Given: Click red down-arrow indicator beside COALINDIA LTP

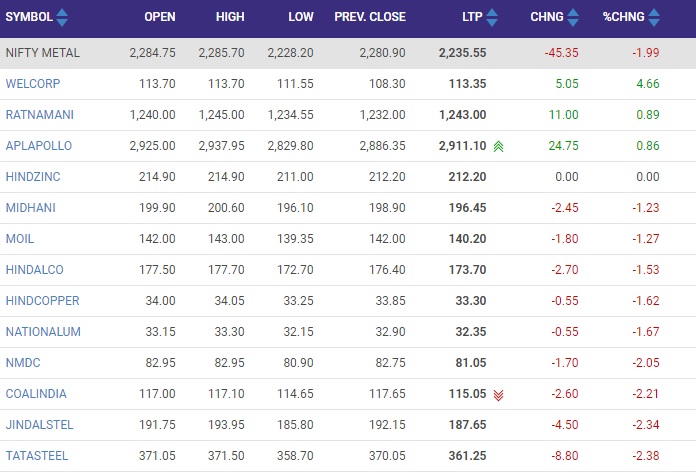Looking at the screenshot, I should click(498, 395).
